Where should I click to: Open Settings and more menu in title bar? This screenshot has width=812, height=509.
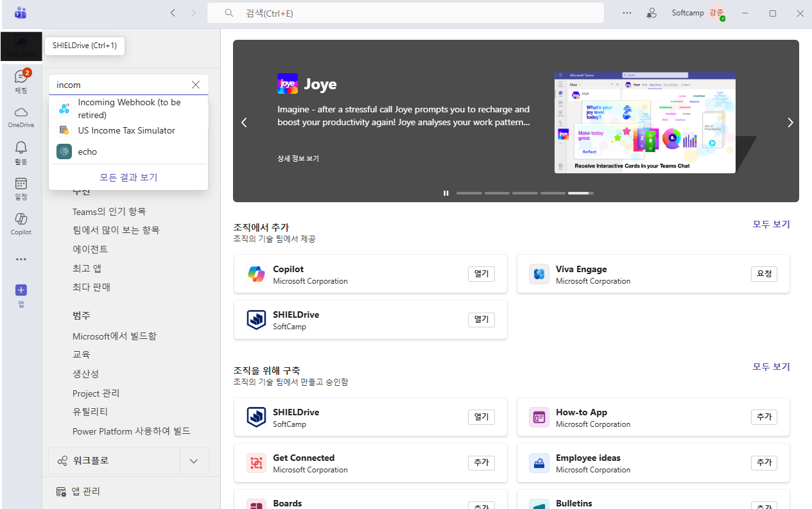coord(627,13)
